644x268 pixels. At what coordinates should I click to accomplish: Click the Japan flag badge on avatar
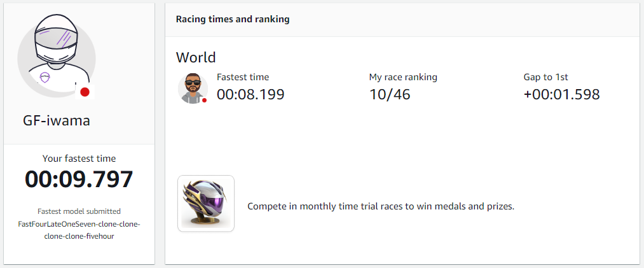click(x=85, y=92)
